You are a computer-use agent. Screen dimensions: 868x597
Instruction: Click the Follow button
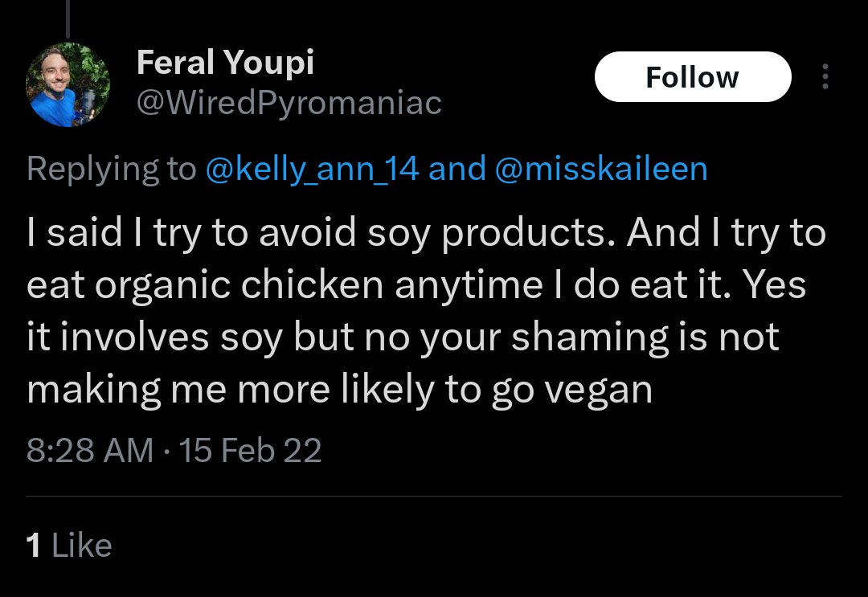click(692, 77)
